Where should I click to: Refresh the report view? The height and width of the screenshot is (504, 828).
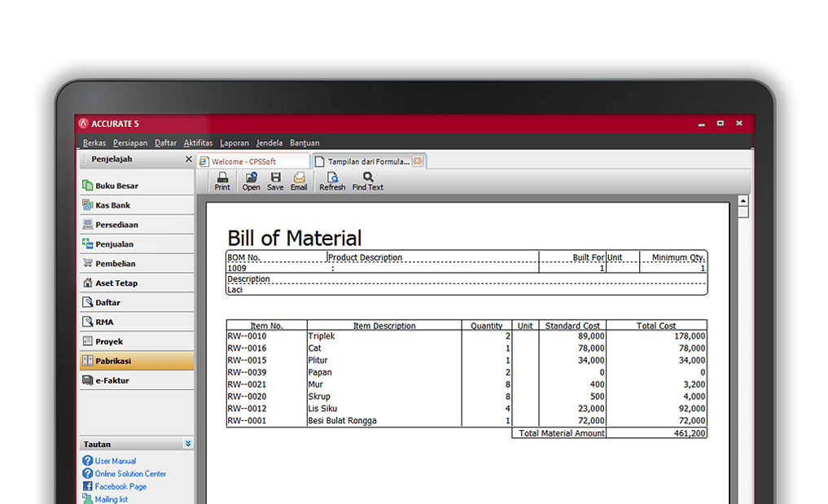click(x=332, y=181)
